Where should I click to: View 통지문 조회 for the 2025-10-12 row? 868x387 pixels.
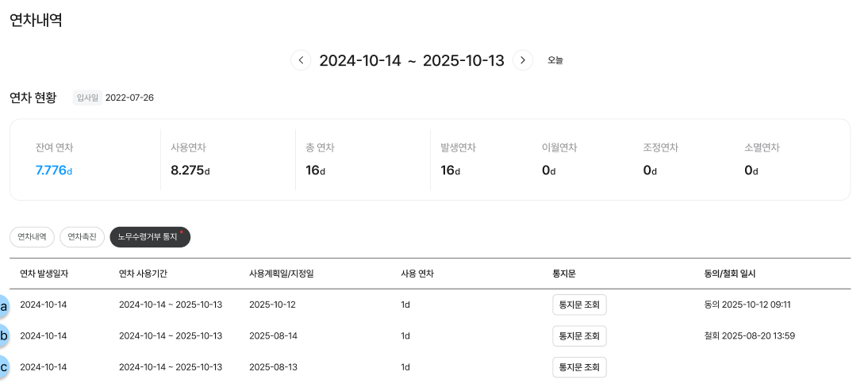(x=579, y=305)
